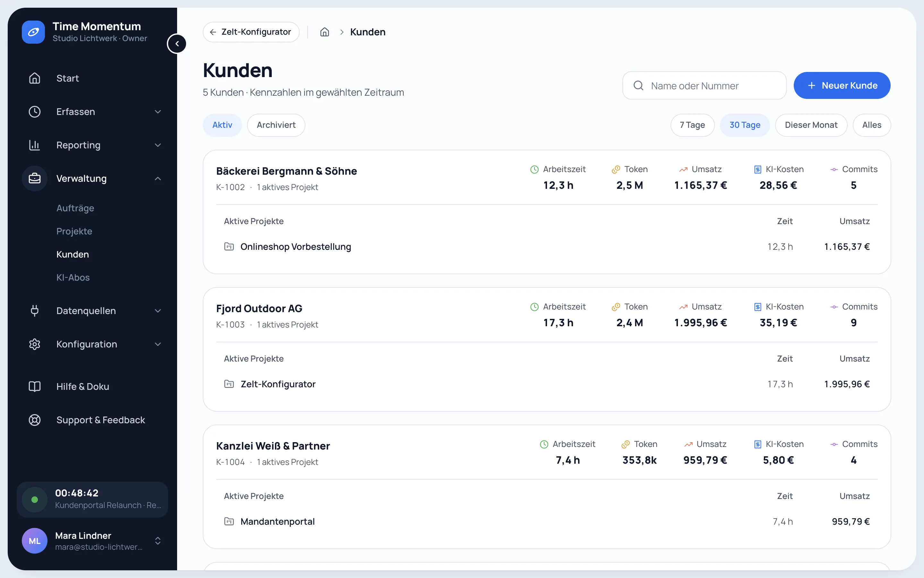Click the search magnifier icon
Viewport: 924px width, 578px height.
click(638, 85)
